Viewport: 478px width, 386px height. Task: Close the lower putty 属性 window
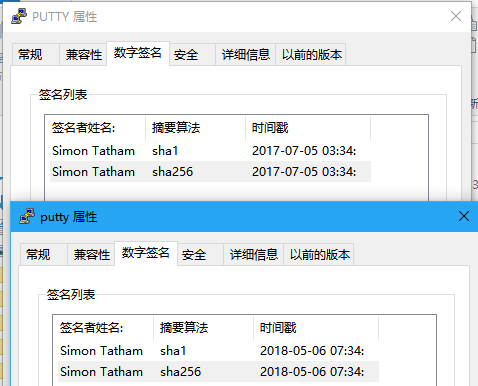464,216
